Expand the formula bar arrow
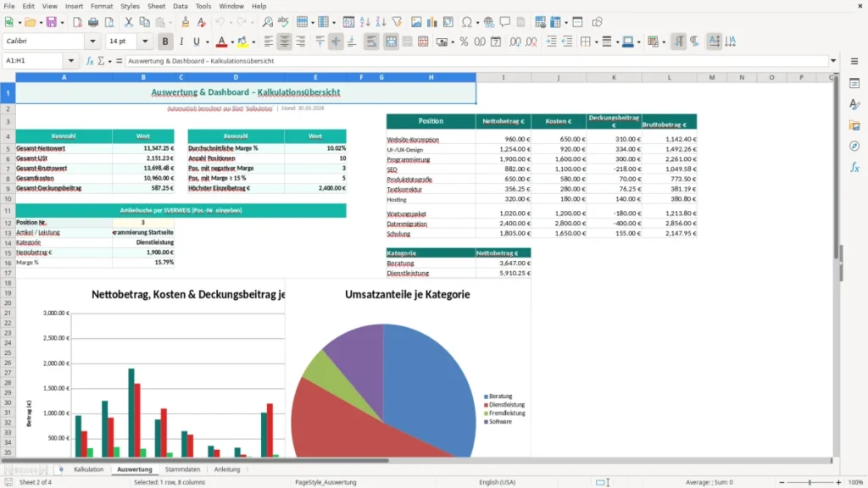The image size is (868, 488). [833, 61]
